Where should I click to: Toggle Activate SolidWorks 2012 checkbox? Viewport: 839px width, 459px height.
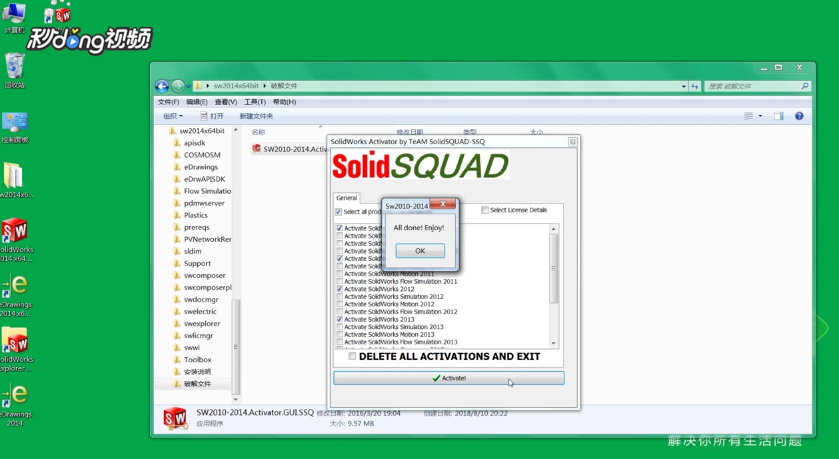point(340,289)
